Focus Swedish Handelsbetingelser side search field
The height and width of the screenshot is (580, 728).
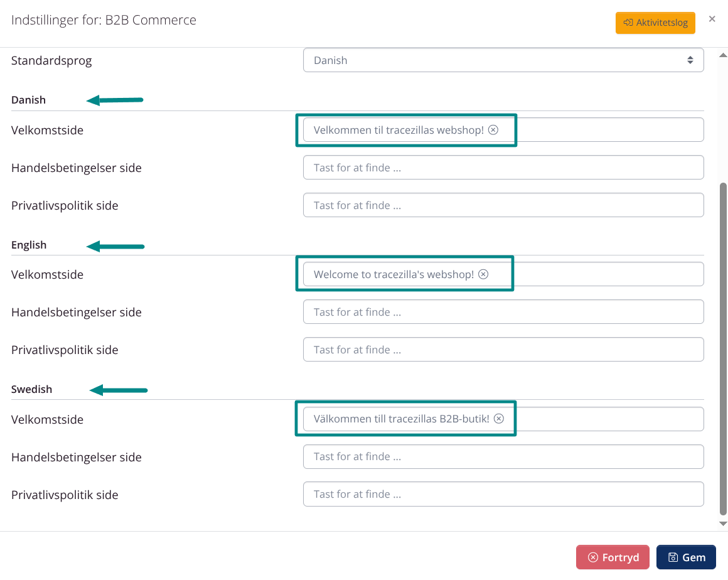[503, 456]
